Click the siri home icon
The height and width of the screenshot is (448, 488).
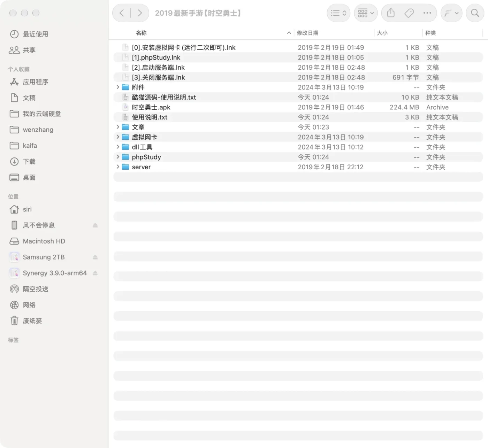(14, 209)
